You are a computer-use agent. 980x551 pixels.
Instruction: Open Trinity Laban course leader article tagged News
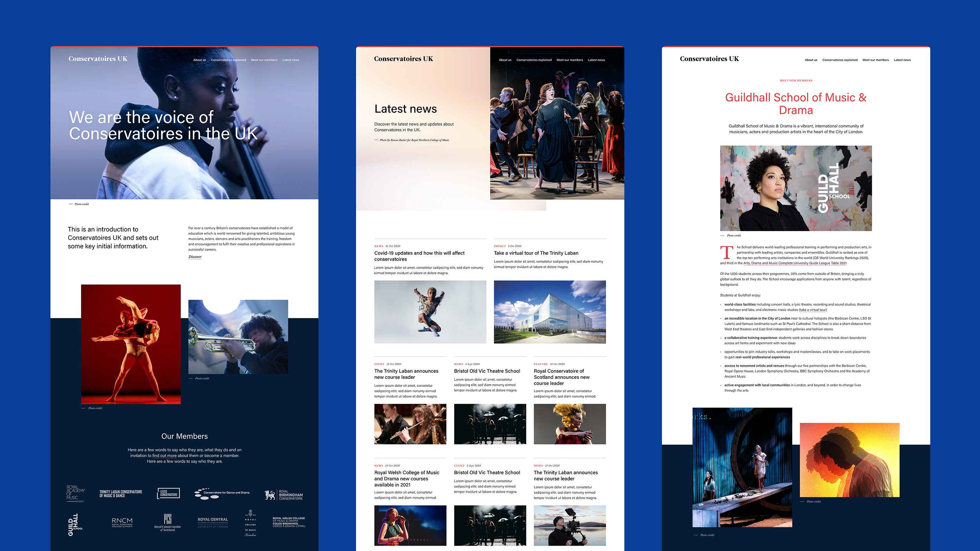pyautogui.click(x=565, y=475)
